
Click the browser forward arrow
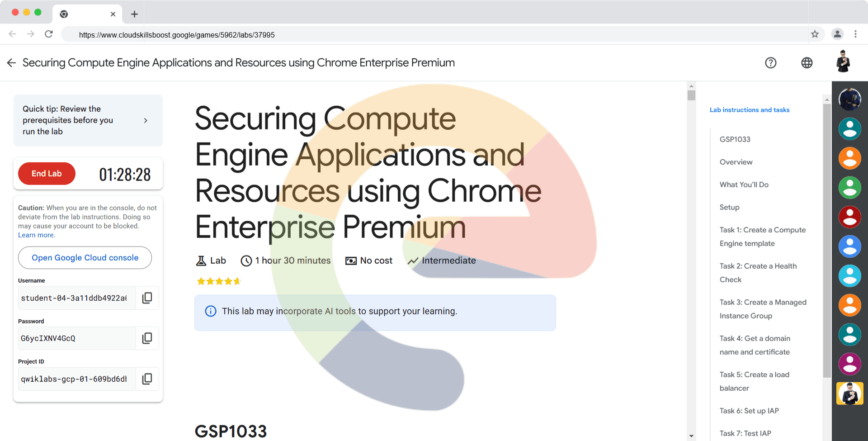point(30,34)
